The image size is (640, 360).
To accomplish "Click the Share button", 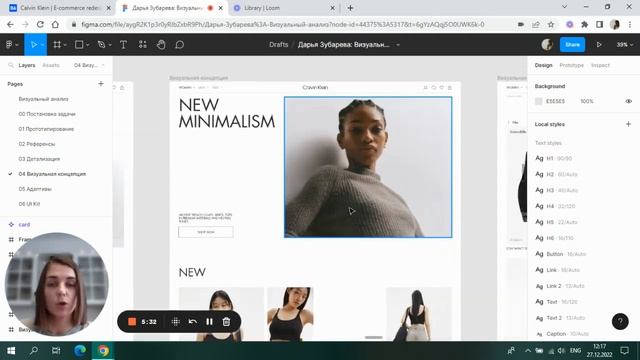I will [x=572, y=44].
